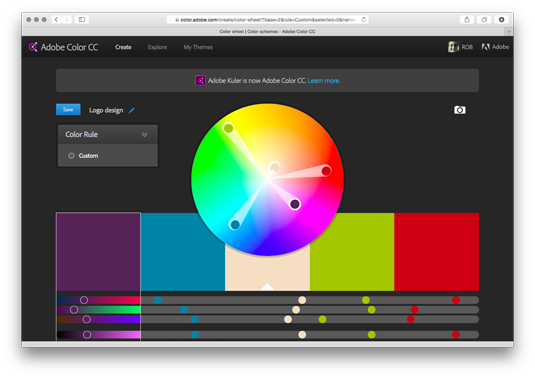Open the ROB user profile avatar
Image resolution: width=535 pixels, height=378 pixels.
click(453, 47)
